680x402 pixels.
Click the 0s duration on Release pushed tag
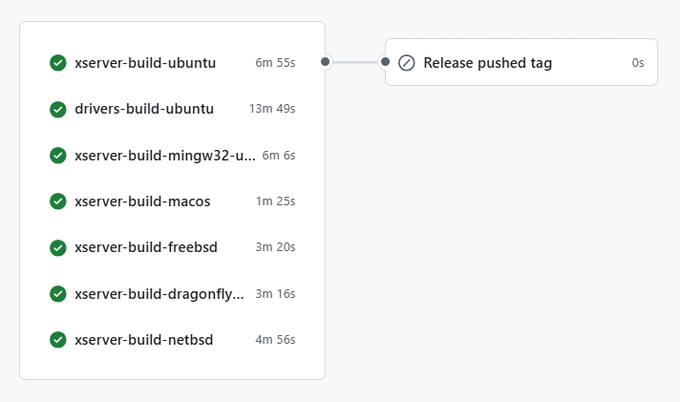pyautogui.click(x=638, y=63)
